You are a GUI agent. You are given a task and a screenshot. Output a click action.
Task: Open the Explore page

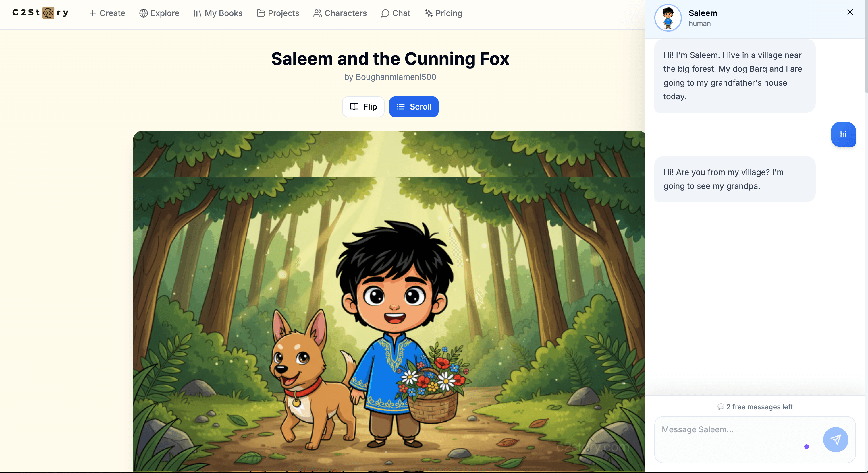coord(159,13)
